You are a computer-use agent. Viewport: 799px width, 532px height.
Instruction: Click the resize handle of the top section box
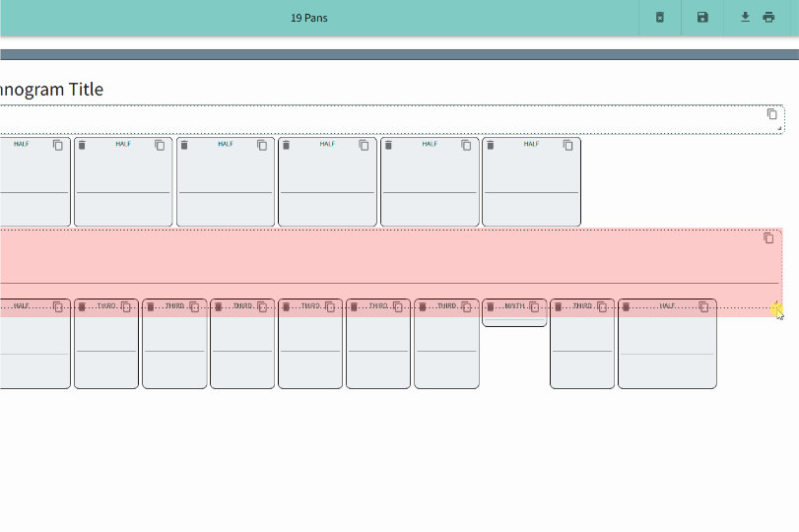coord(779,128)
